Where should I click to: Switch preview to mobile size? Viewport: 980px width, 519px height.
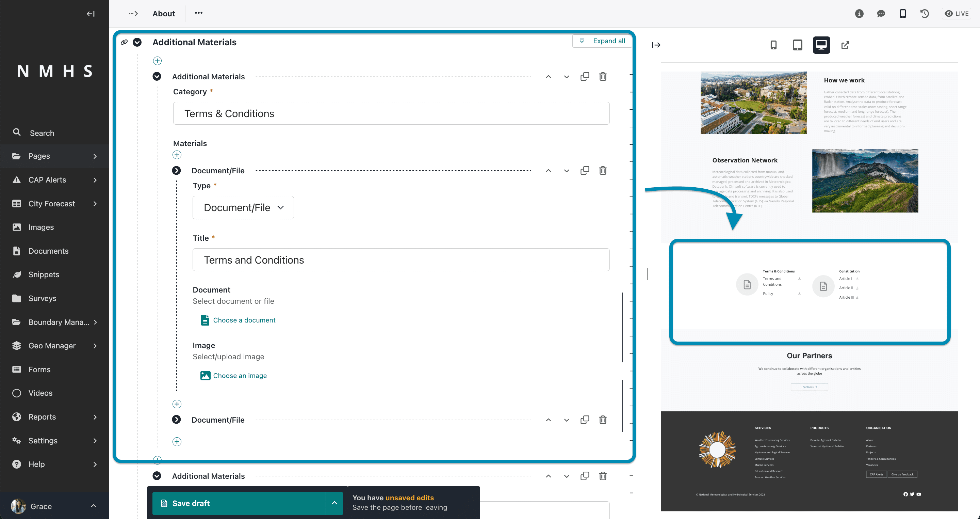pos(773,45)
